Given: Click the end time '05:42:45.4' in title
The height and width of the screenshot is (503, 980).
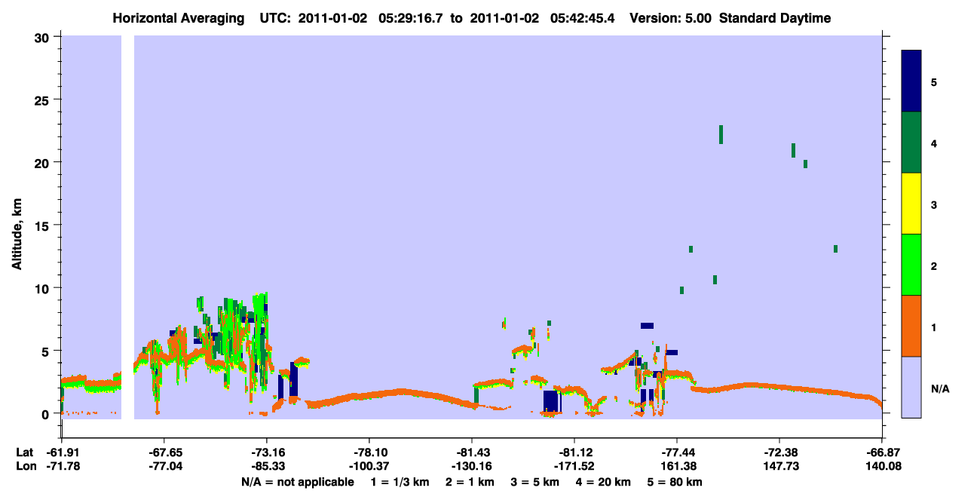Looking at the screenshot, I should [581, 18].
